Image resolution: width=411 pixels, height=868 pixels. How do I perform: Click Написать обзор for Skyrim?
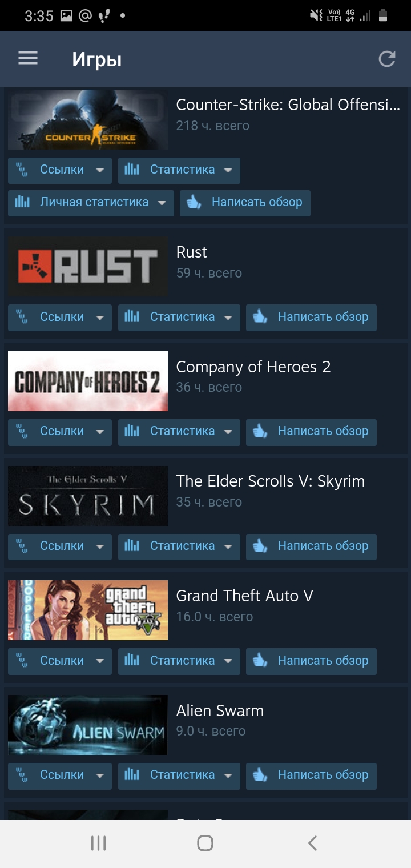pos(311,547)
